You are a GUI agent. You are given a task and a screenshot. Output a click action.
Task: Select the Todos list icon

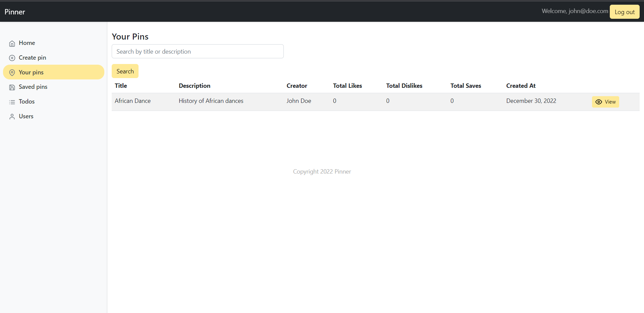point(12,102)
